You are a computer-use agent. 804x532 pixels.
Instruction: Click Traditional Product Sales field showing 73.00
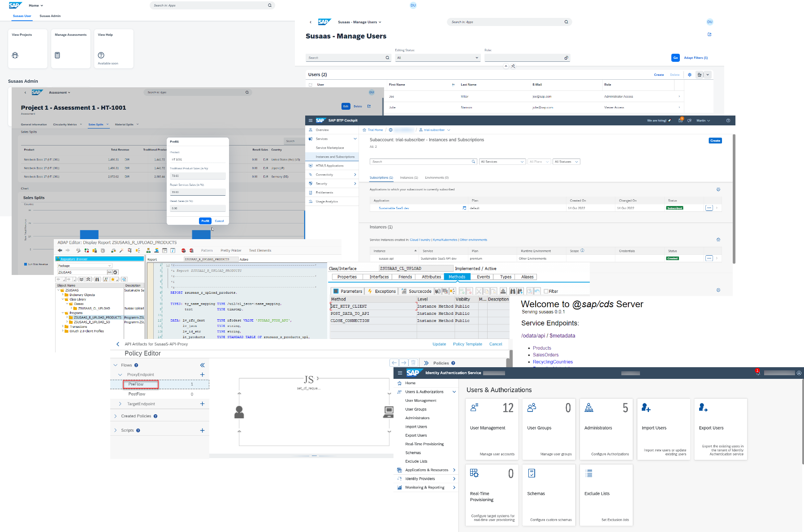coord(198,176)
